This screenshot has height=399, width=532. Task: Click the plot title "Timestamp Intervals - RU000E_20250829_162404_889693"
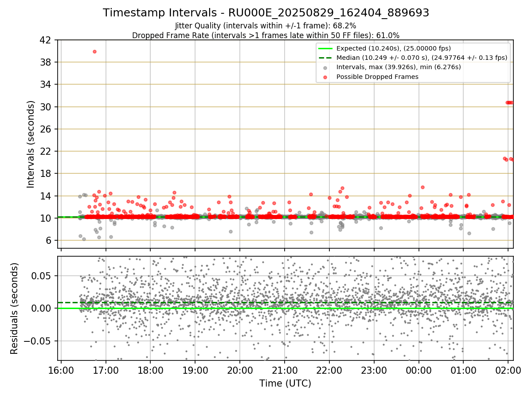point(266,13)
